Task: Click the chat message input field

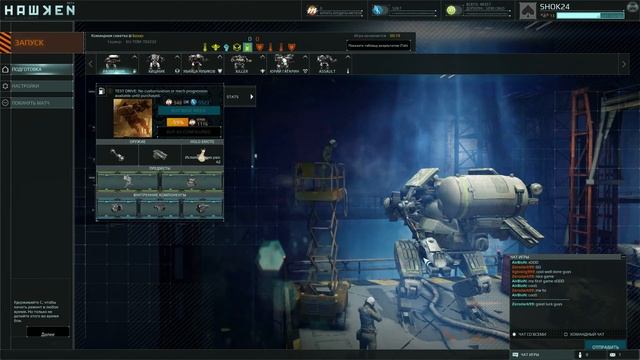Action: [x=548, y=345]
